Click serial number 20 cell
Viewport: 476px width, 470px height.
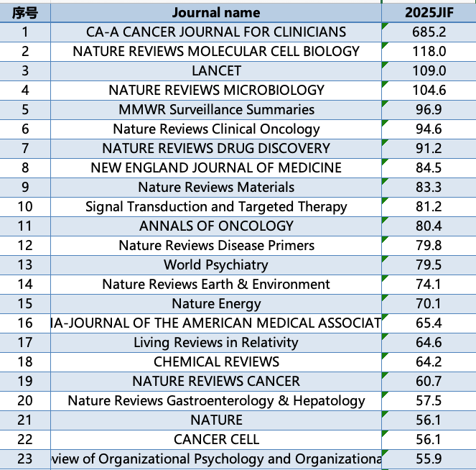(25, 401)
